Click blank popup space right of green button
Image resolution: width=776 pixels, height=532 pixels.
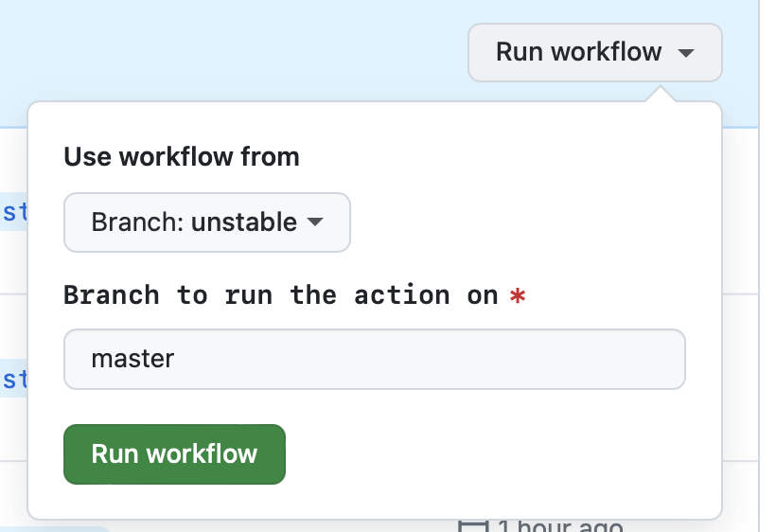[x=492, y=454]
